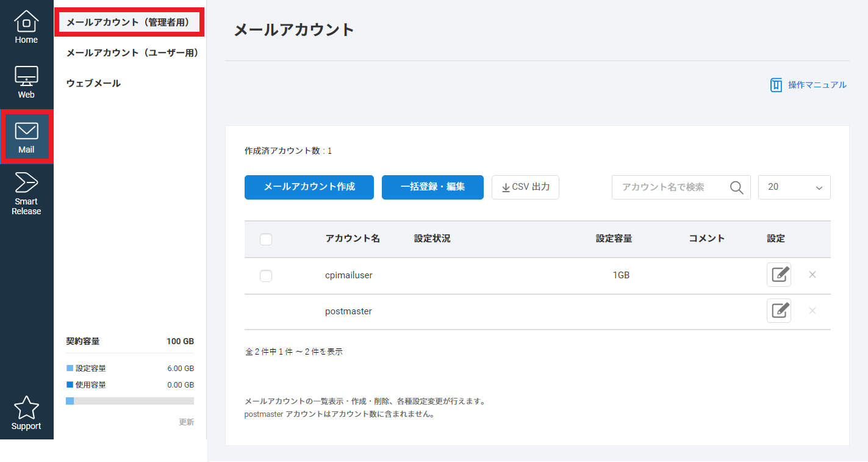Select ウェブメール in the submenu
The image size is (868, 462).
pyautogui.click(x=93, y=84)
